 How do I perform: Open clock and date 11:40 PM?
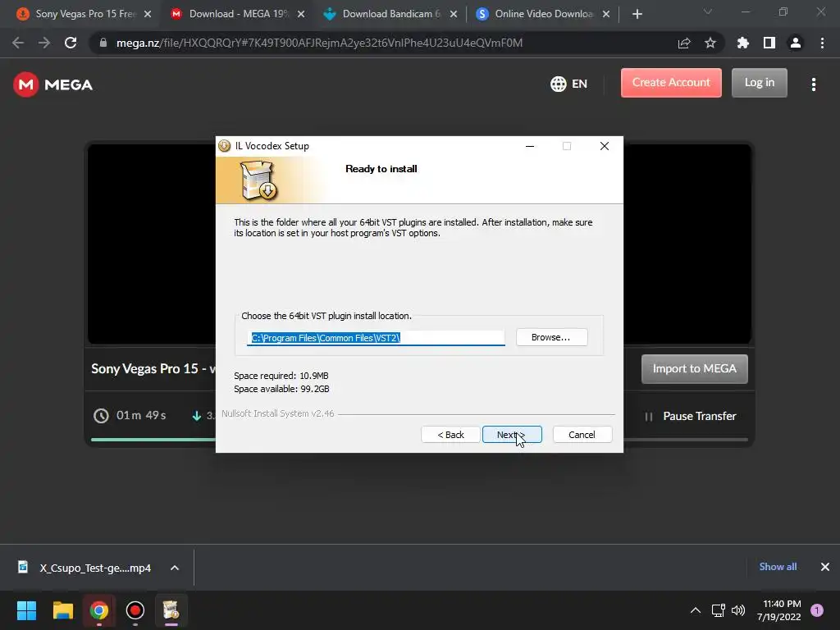click(x=779, y=610)
